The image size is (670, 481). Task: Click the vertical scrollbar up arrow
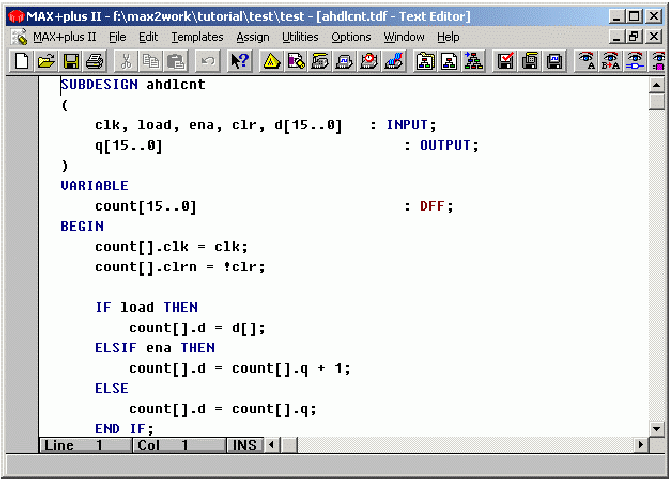[x=657, y=85]
